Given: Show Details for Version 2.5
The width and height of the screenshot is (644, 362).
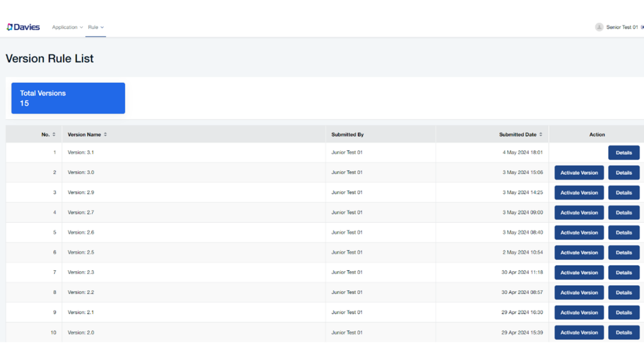Looking at the screenshot, I should tap(623, 253).
